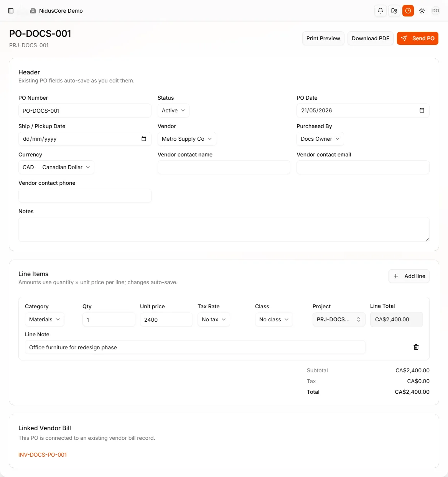448x477 pixels.
Task: Click the PO Date field value
Action: tap(316, 110)
